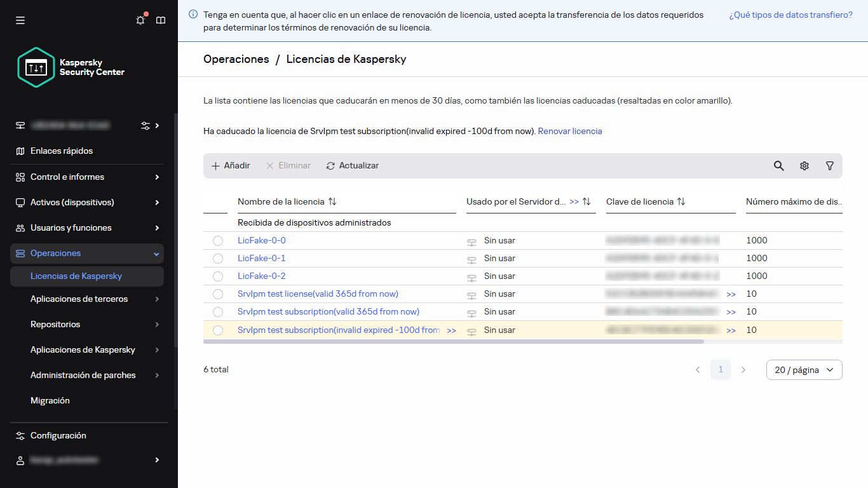Click the Renovar licencia link

click(x=569, y=131)
